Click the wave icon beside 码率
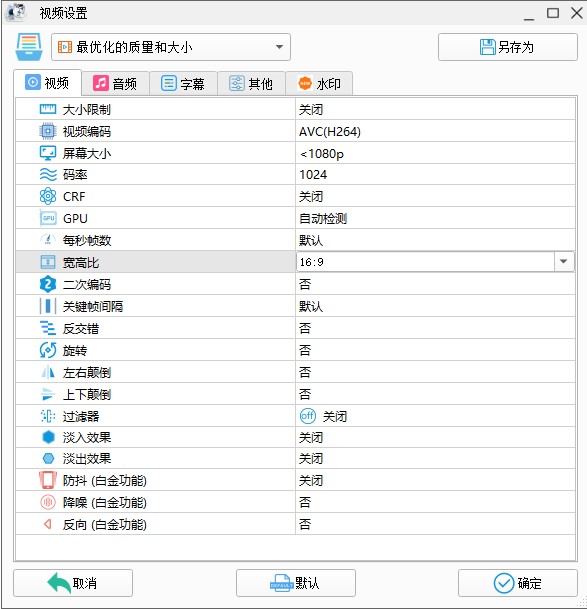 (48, 175)
